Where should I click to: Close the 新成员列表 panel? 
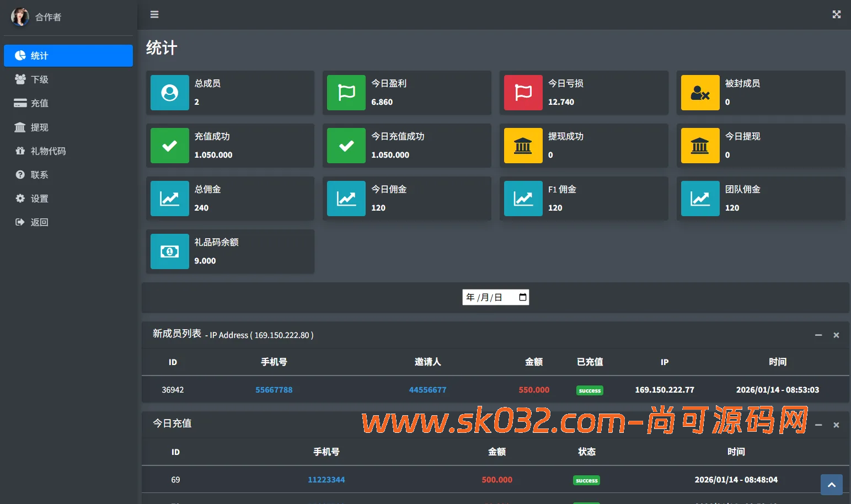pyautogui.click(x=836, y=335)
